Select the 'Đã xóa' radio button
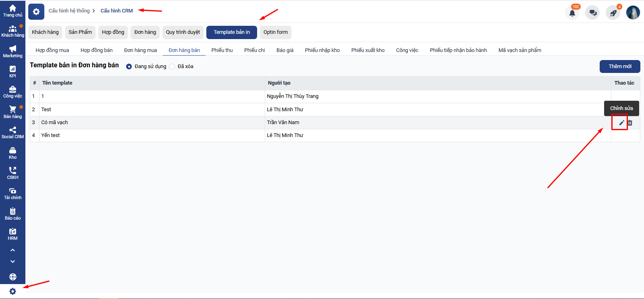The height and width of the screenshot is (299, 644). (172, 66)
